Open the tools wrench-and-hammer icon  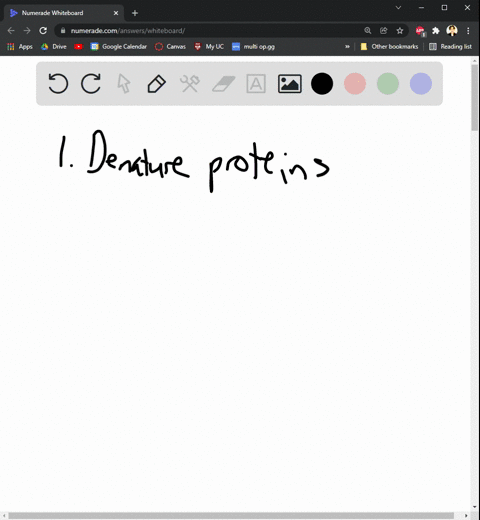(190, 83)
